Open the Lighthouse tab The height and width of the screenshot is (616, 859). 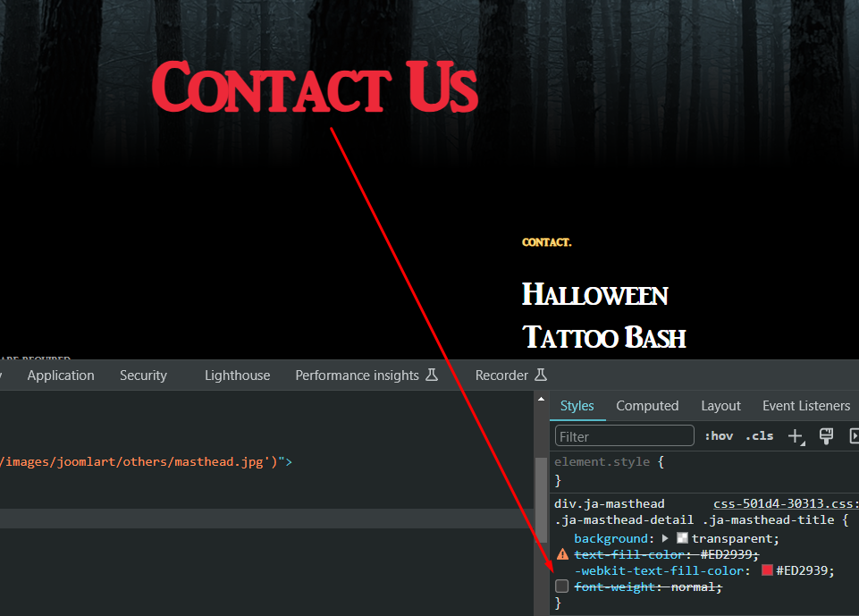[x=237, y=376]
